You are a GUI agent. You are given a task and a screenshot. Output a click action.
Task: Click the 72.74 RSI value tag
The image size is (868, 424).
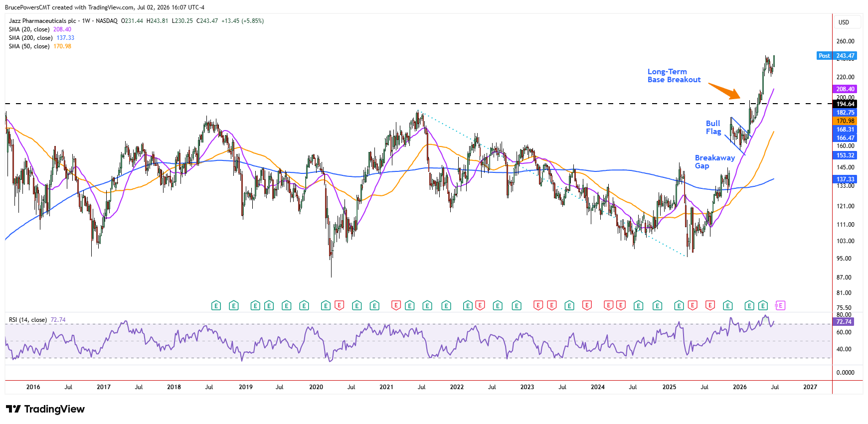(844, 322)
